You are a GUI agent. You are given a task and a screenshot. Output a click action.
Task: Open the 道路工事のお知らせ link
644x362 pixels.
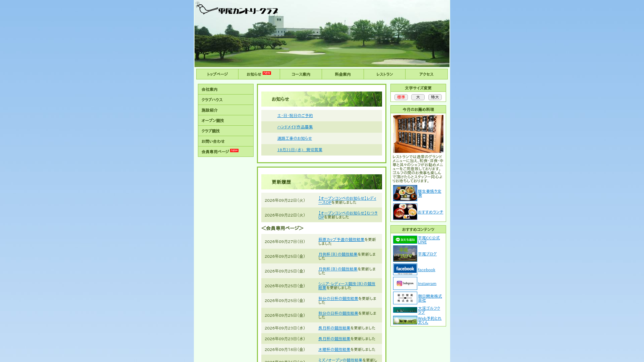[x=294, y=138]
